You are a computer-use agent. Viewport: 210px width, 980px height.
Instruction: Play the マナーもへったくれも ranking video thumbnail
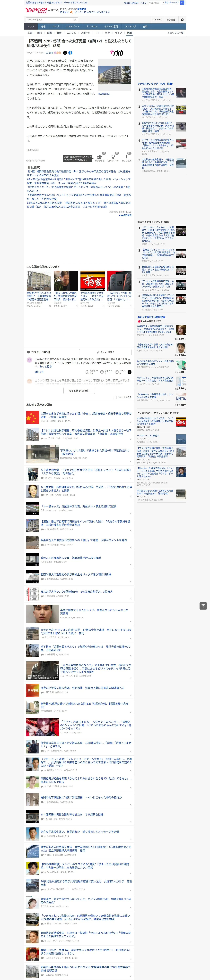click(x=181, y=231)
